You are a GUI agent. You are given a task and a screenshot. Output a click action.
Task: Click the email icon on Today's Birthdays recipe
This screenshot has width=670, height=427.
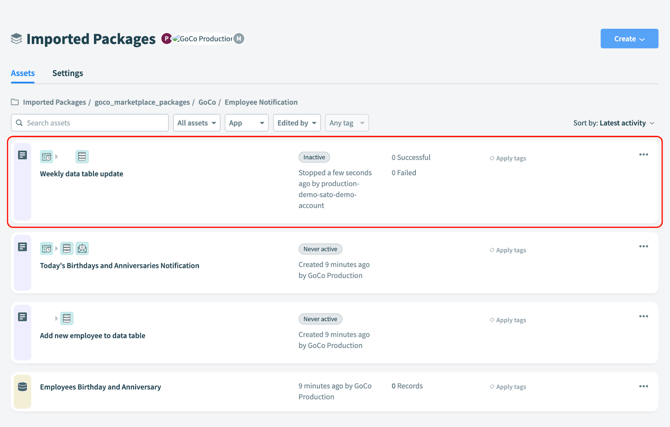tap(82, 249)
